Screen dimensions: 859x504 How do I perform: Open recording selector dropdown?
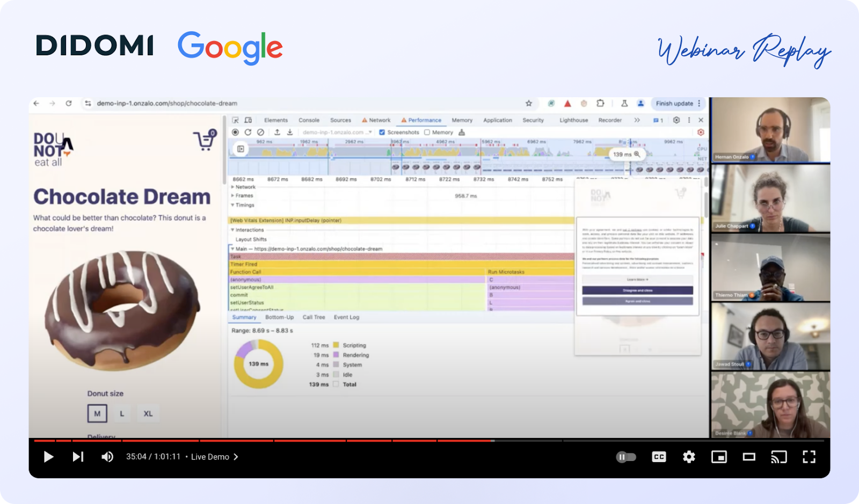point(337,132)
